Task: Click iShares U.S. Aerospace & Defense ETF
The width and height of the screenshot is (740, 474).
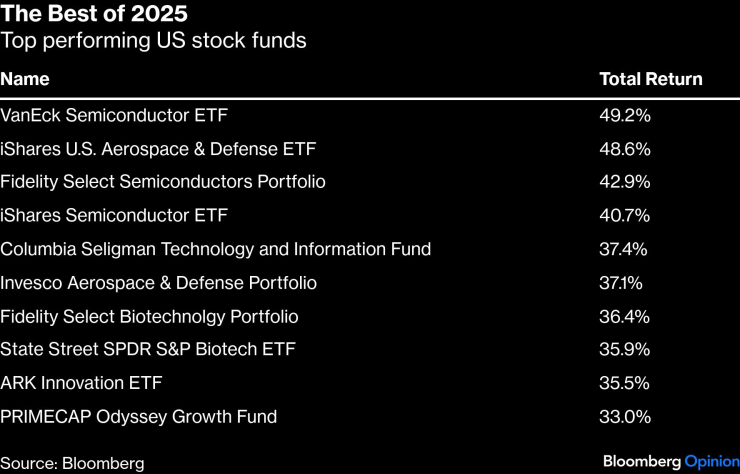Action: 158,149
